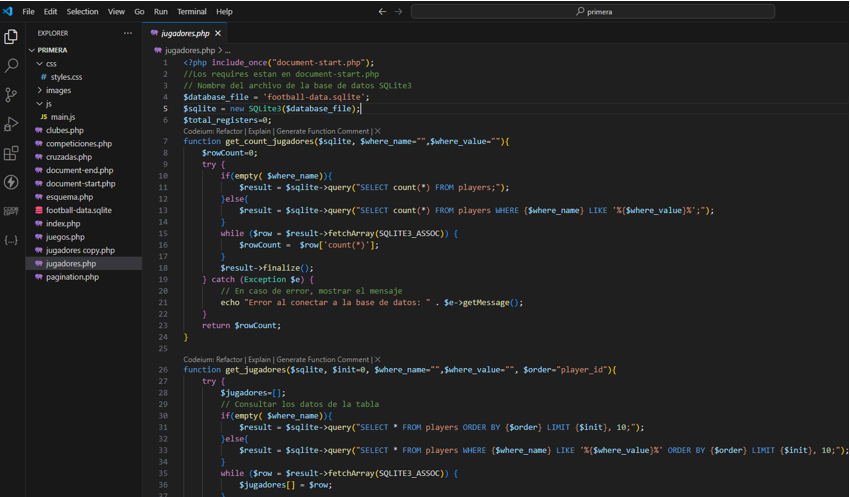Open the Codeium braces icon in the activity bar
The height and width of the screenshot is (497, 850).
click(x=11, y=240)
